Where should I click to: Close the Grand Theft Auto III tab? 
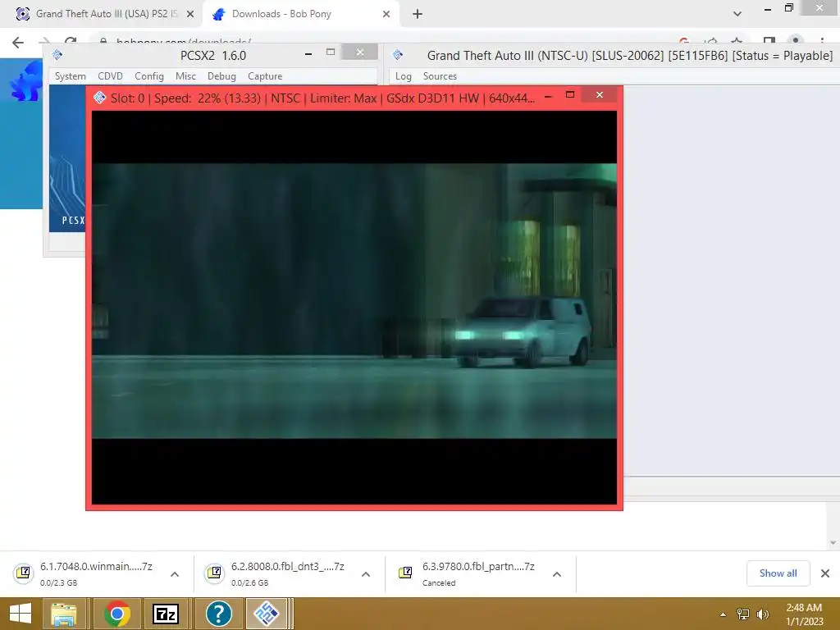[190, 15]
